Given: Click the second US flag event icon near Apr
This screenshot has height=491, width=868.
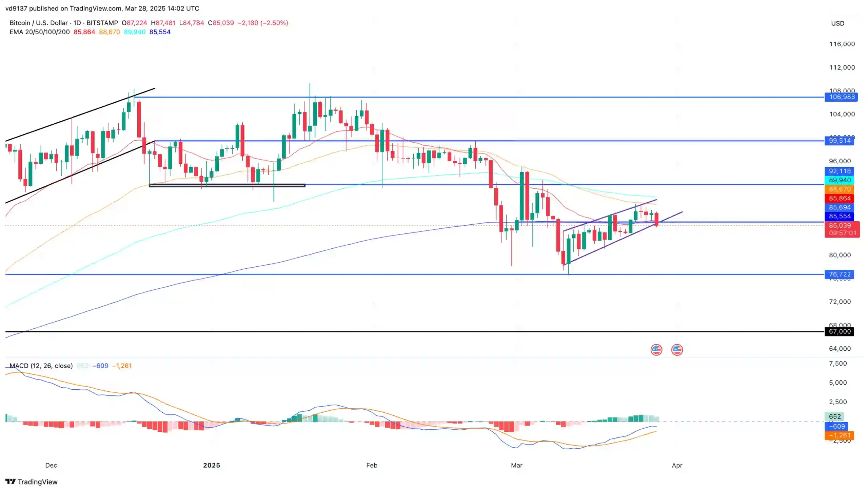Looking at the screenshot, I should (677, 350).
